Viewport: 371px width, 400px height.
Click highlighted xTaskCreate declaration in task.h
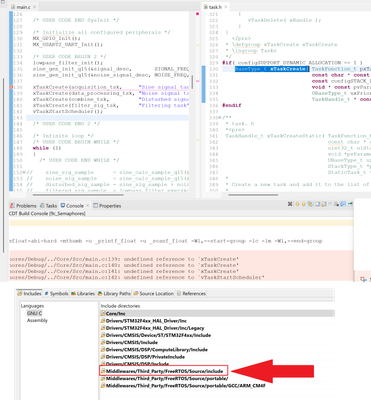[272, 69]
